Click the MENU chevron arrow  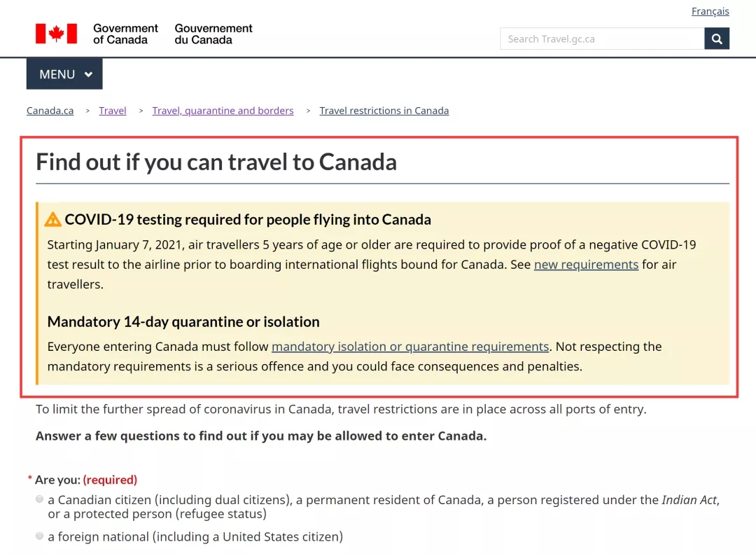(88, 74)
